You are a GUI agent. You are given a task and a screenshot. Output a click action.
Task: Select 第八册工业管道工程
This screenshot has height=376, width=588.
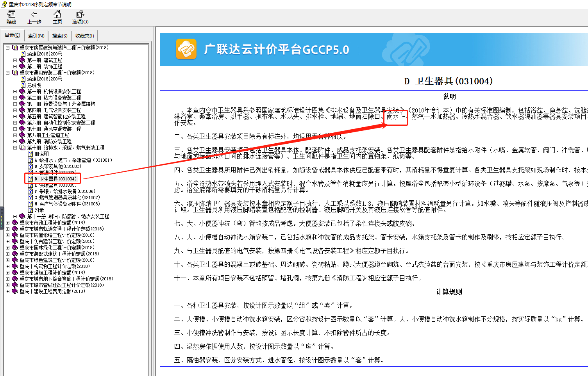(48, 135)
